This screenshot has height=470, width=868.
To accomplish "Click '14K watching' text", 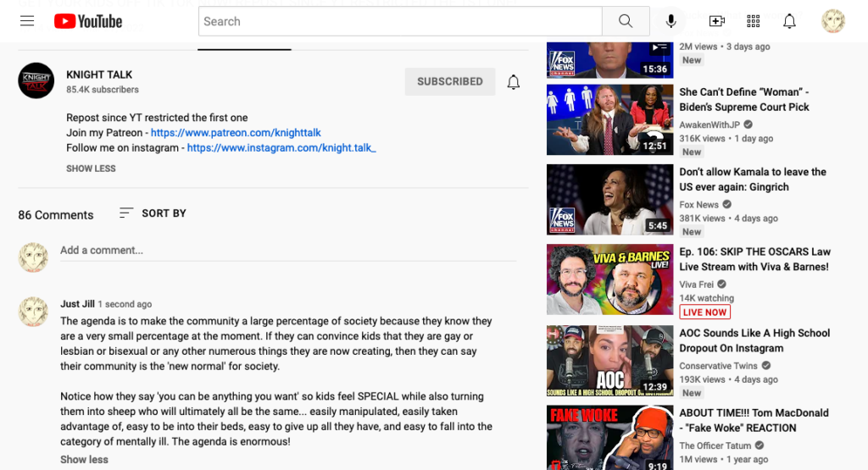I will pos(706,298).
